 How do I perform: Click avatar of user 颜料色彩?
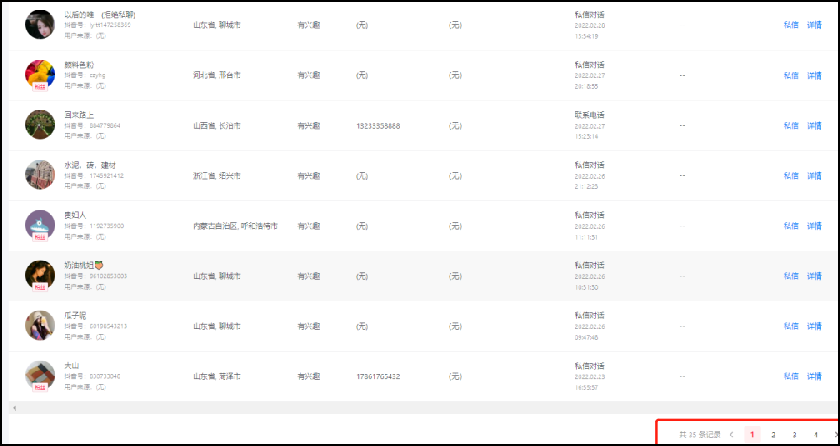39,75
